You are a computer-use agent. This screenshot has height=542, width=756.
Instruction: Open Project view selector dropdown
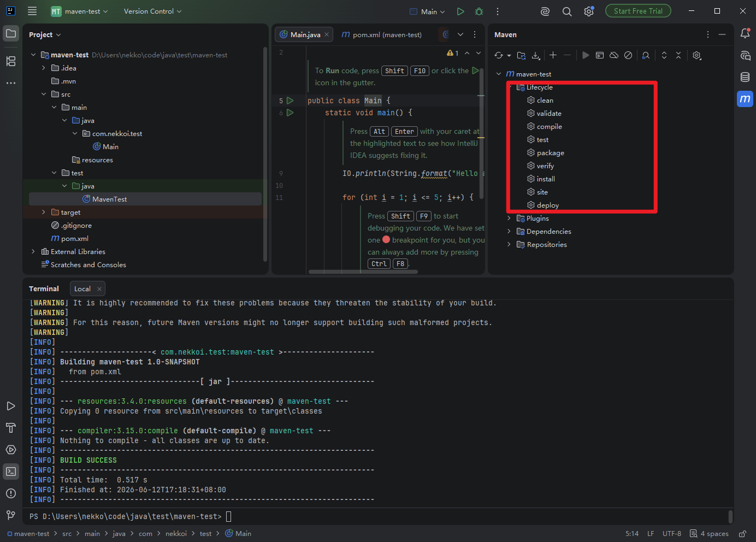coord(45,34)
